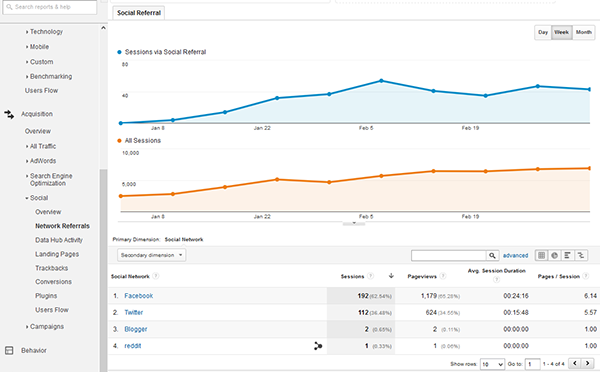Click the advanced filter link

coord(515,255)
